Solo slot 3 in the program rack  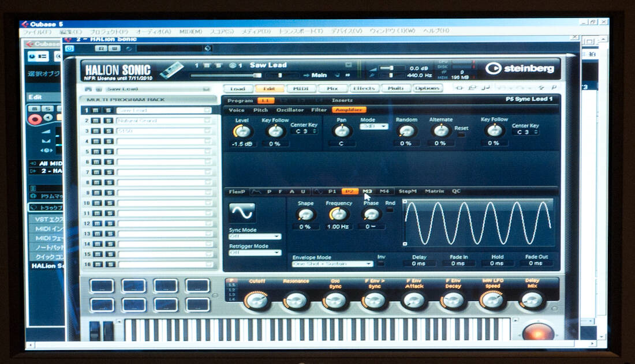click(x=108, y=131)
